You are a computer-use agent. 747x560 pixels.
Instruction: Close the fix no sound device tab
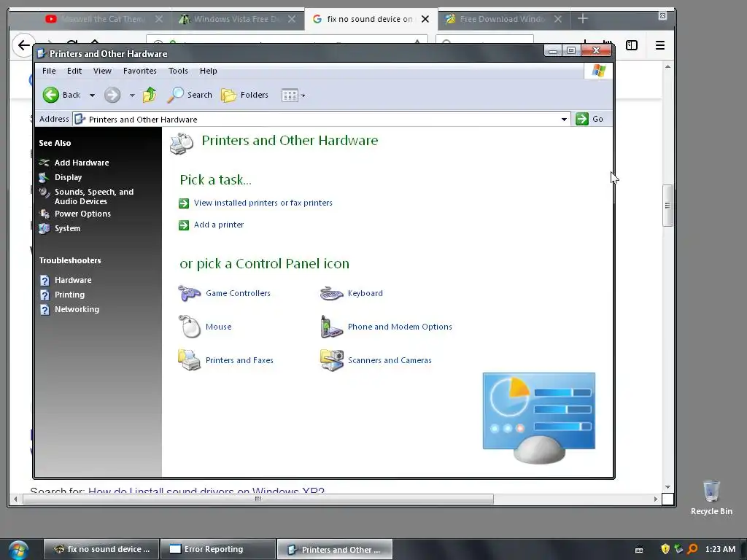click(x=425, y=19)
